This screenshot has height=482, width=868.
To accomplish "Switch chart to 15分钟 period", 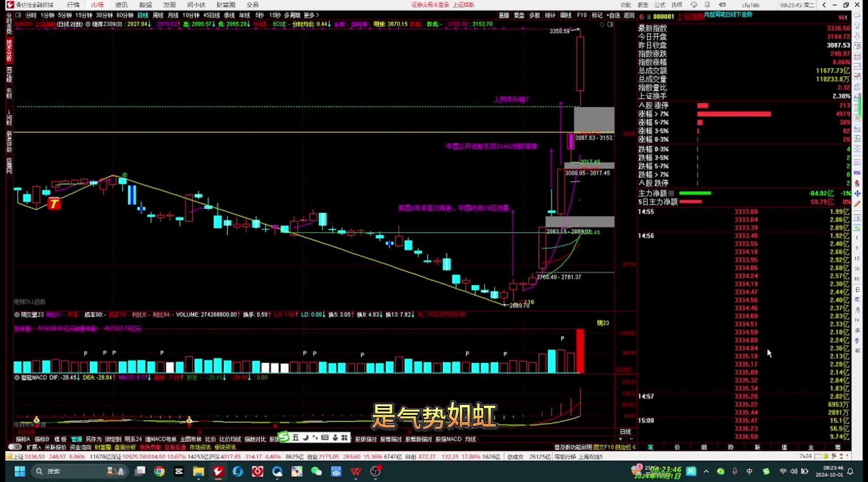I will pos(83,15).
